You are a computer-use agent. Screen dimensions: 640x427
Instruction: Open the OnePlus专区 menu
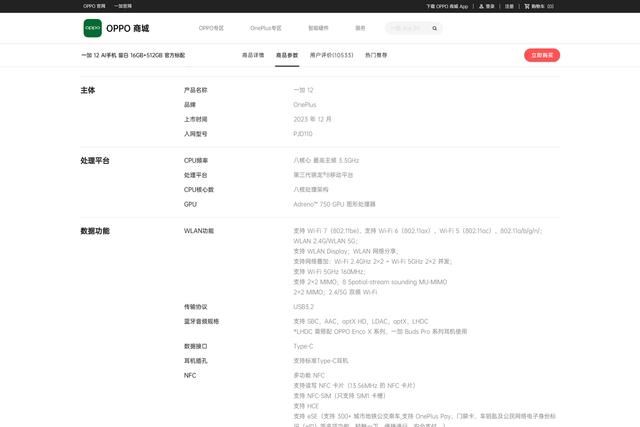pos(266,28)
